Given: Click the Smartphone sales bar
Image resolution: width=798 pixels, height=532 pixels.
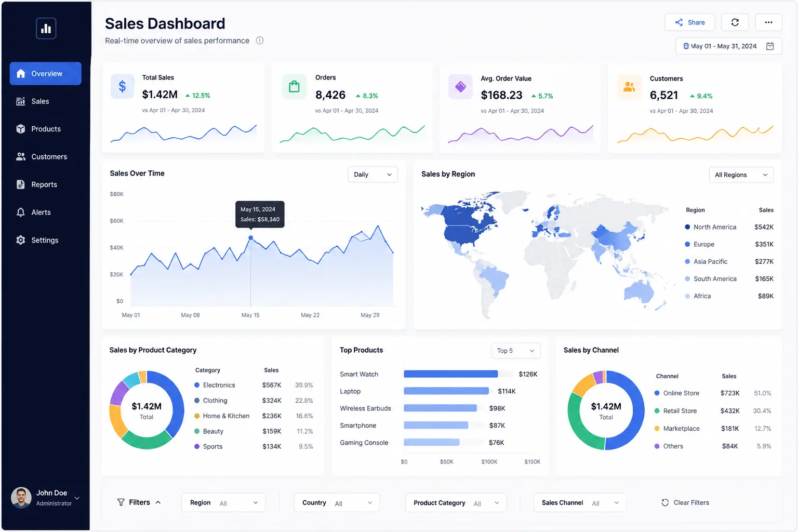Looking at the screenshot, I should (436, 425).
